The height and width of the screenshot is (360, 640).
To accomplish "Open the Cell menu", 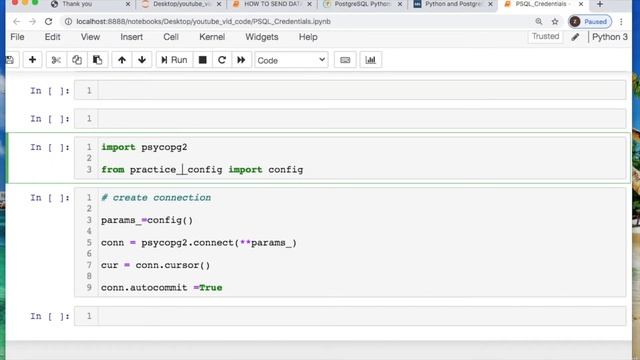I will tap(171, 37).
